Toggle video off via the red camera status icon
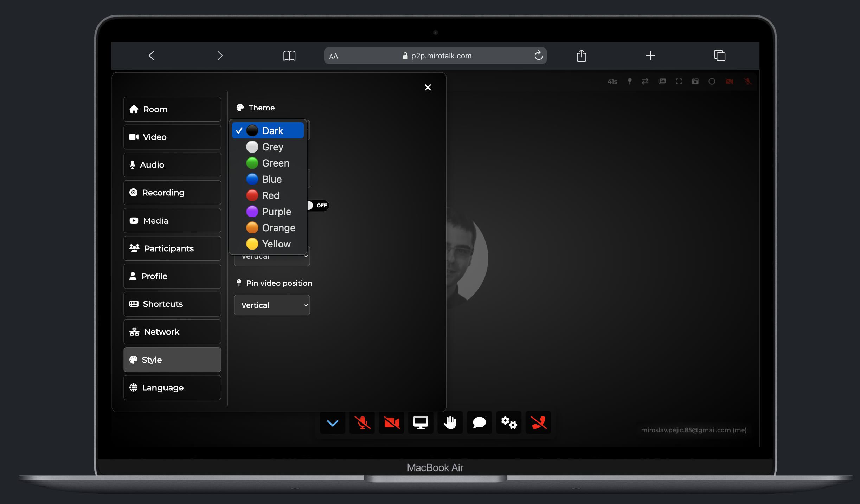Image resolution: width=860 pixels, height=504 pixels. [x=729, y=81]
